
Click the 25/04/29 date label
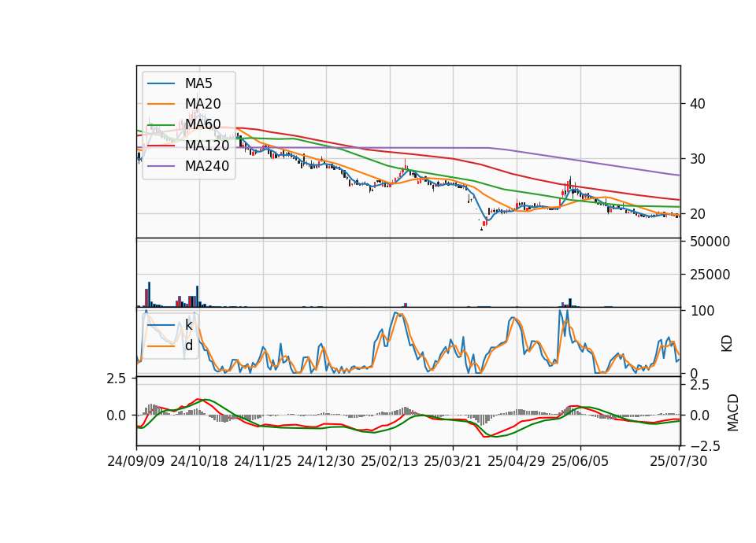517,461
